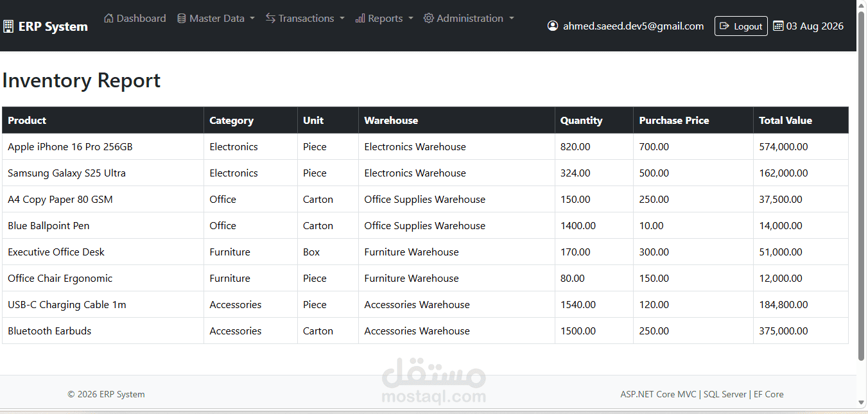Click the ERP System brand link

[x=46, y=26]
